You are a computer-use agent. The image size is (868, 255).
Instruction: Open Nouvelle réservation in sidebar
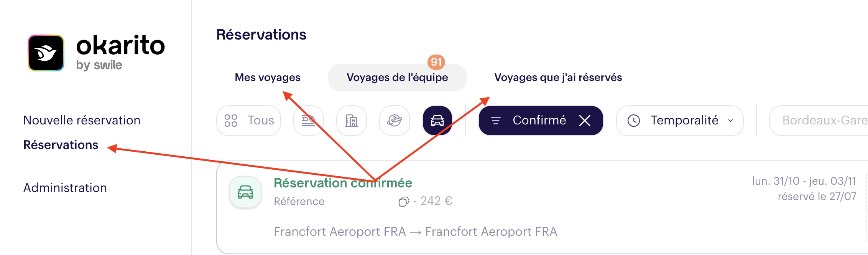(x=82, y=120)
